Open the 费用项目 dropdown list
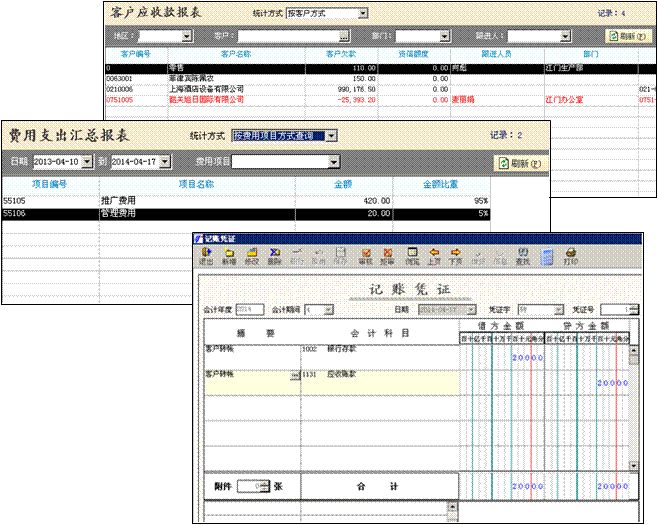 tap(333, 161)
